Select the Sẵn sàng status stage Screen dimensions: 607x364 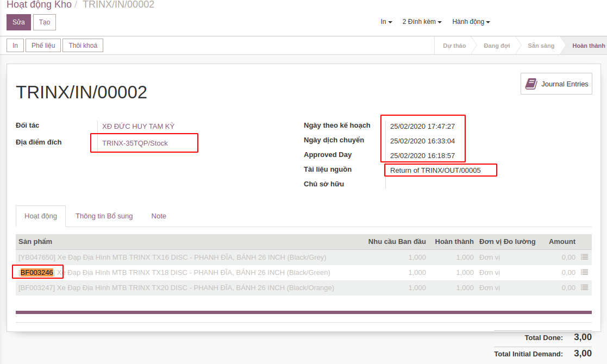[x=541, y=46]
